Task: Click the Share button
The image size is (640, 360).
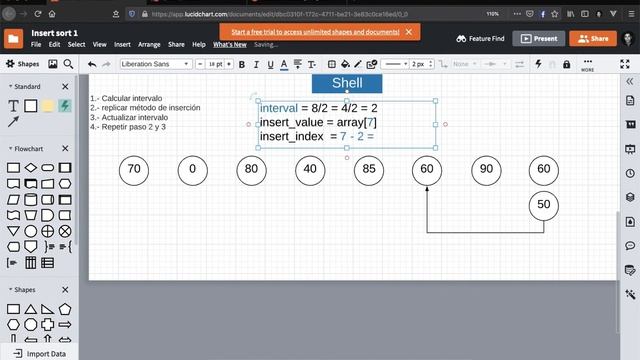Action: [593, 39]
